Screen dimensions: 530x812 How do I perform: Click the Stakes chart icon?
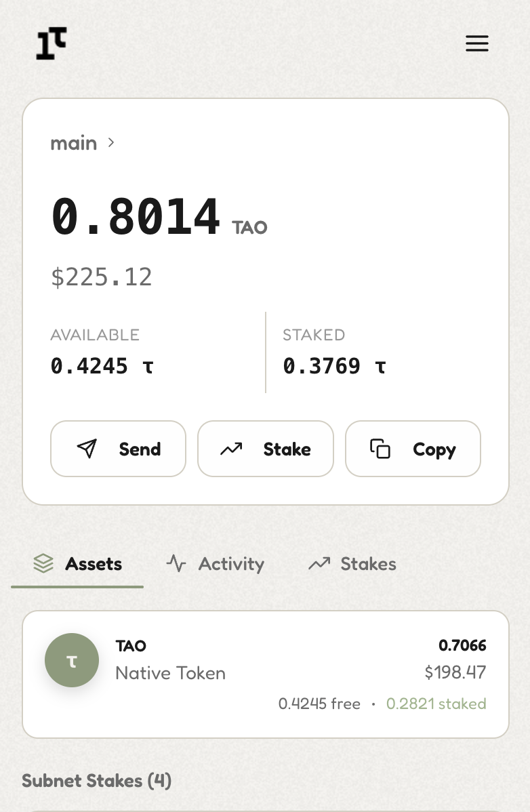pyautogui.click(x=319, y=563)
